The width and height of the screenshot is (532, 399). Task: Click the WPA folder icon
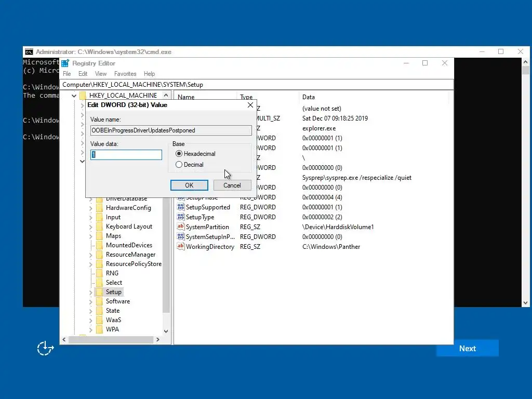[x=99, y=329]
